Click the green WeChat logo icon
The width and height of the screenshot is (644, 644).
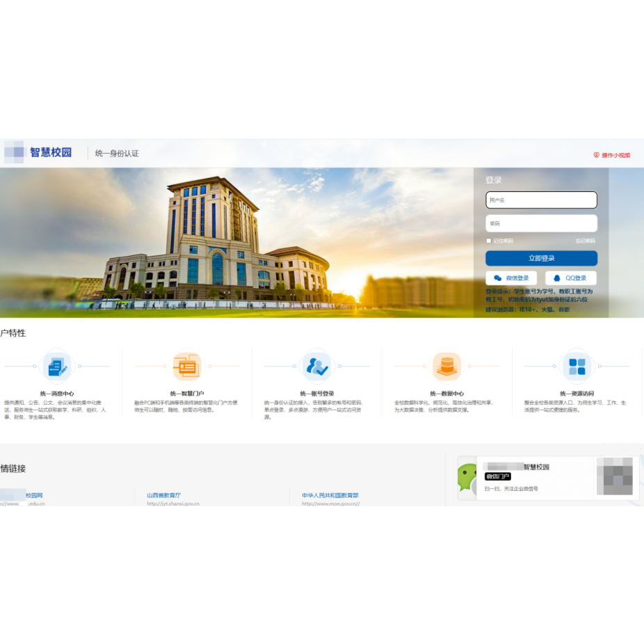[467, 478]
